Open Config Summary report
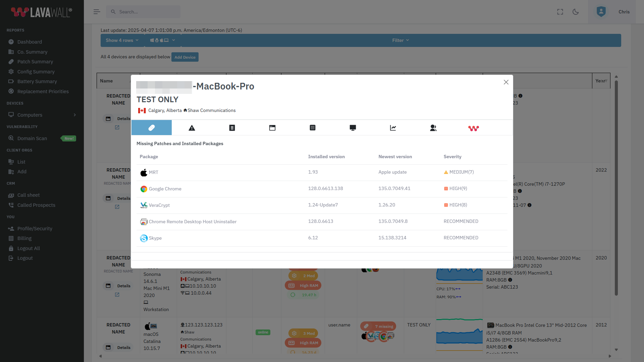 36,72
